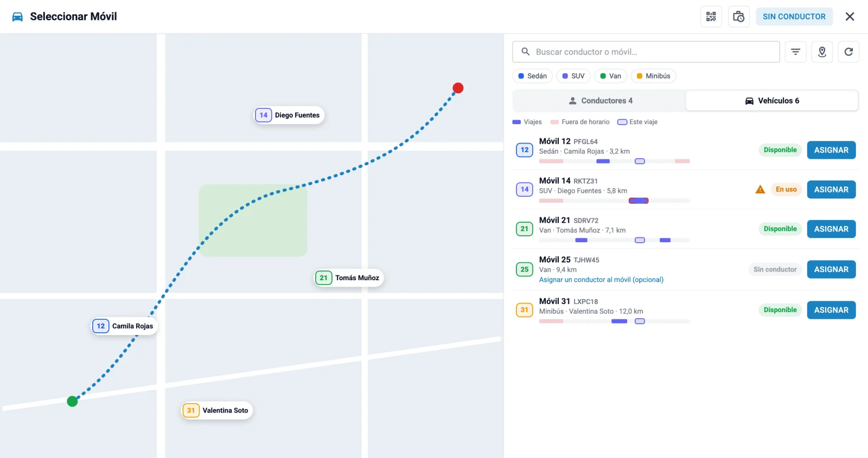Click Tomás Muñoz marker on the map
Screen dimensions: 868x458
[349, 278]
